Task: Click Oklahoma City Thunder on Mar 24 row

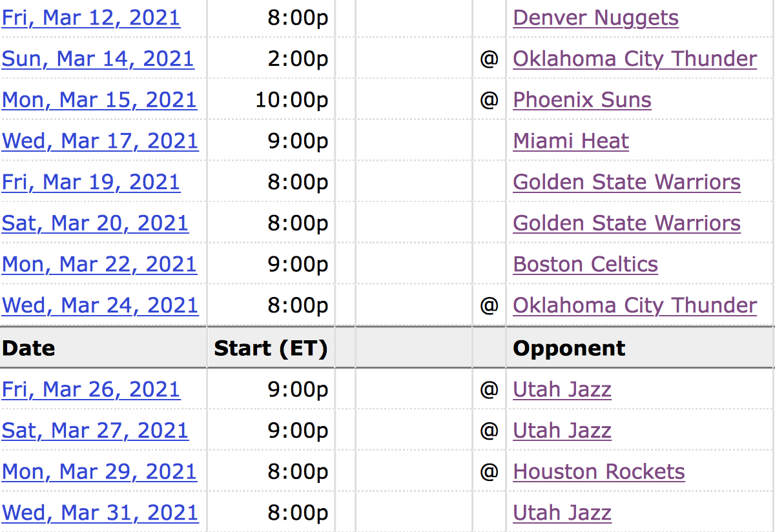Action: (635, 305)
